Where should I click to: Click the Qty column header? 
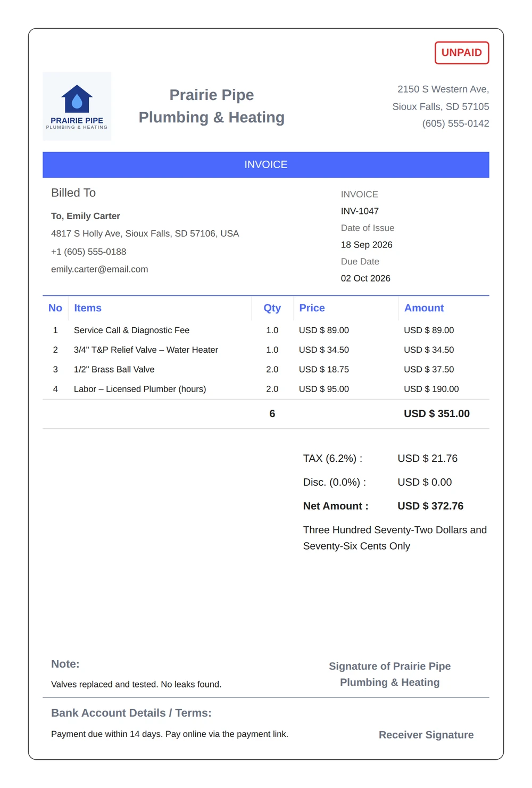click(272, 308)
